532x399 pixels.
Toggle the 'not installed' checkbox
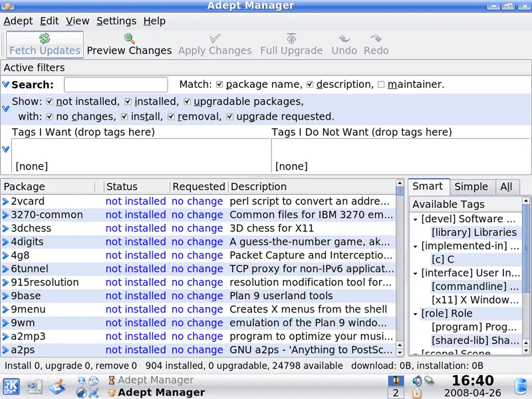point(49,102)
